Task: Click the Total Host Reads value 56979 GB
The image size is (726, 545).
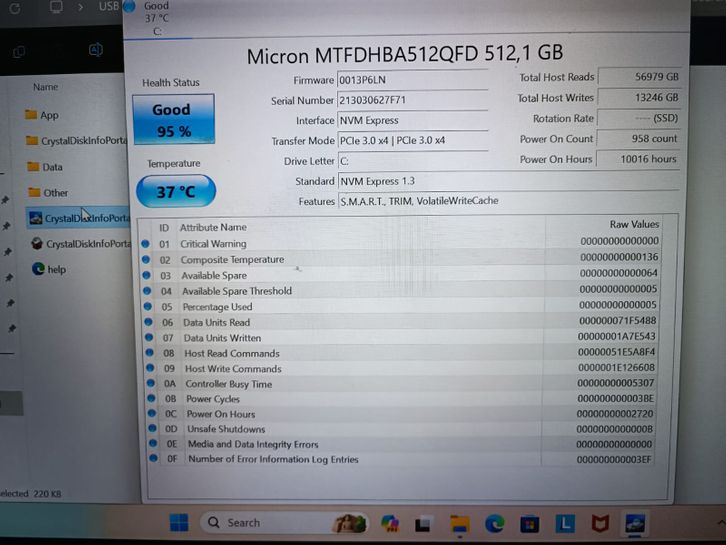Action: (639, 77)
